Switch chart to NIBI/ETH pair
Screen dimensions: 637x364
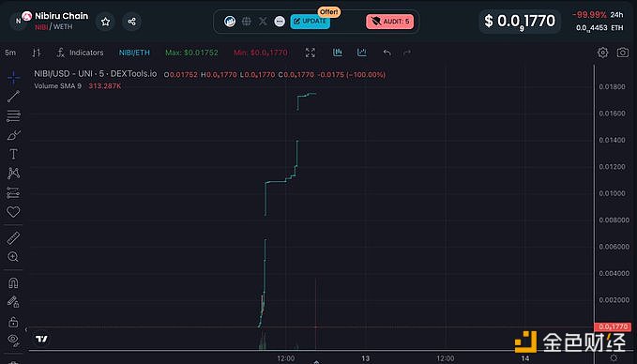pyautogui.click(x=134, y=53)
